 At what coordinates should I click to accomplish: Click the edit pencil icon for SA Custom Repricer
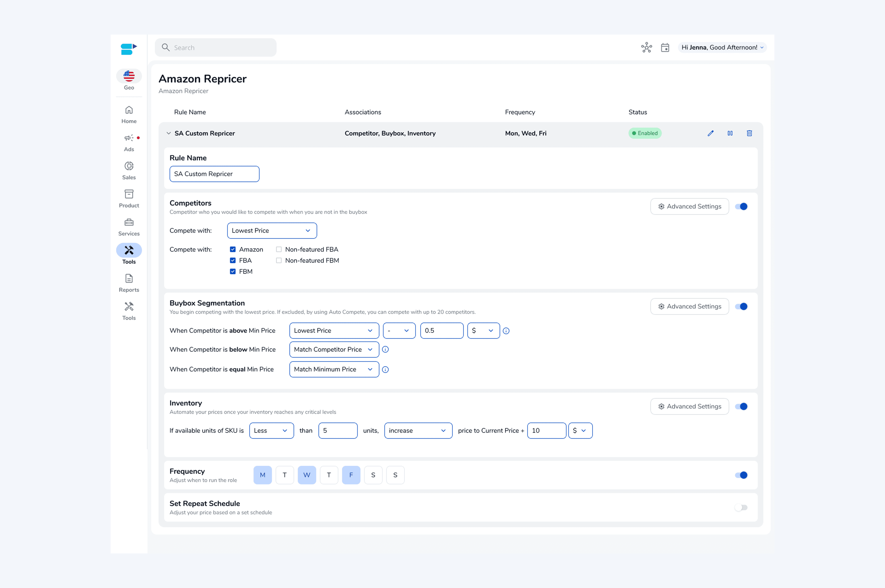[710, 133]
